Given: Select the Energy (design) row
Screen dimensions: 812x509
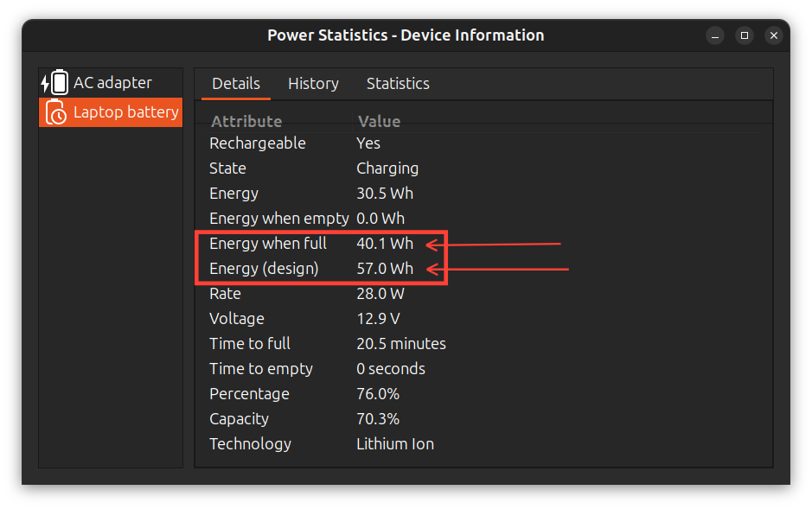Looking at the screenshot, I should tap(311, 269).
